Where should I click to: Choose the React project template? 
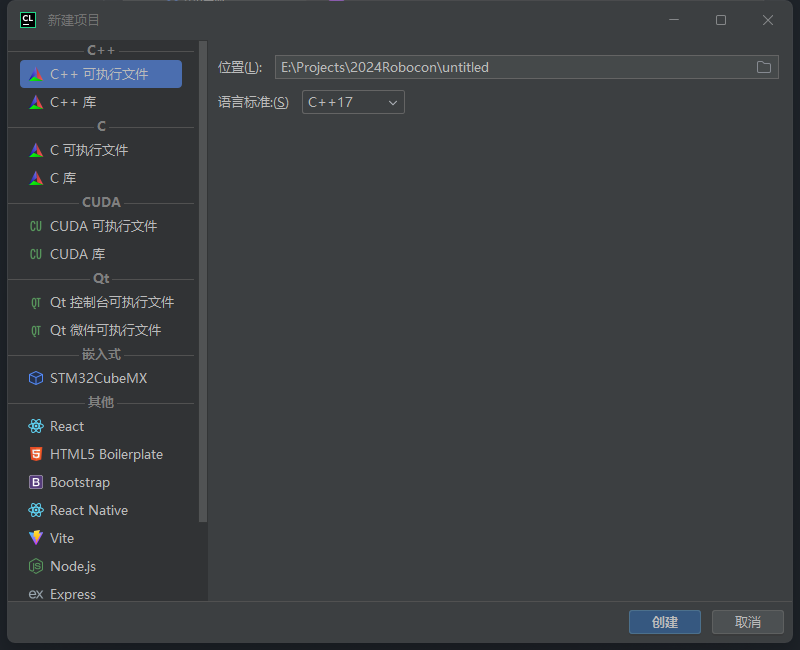67,426
